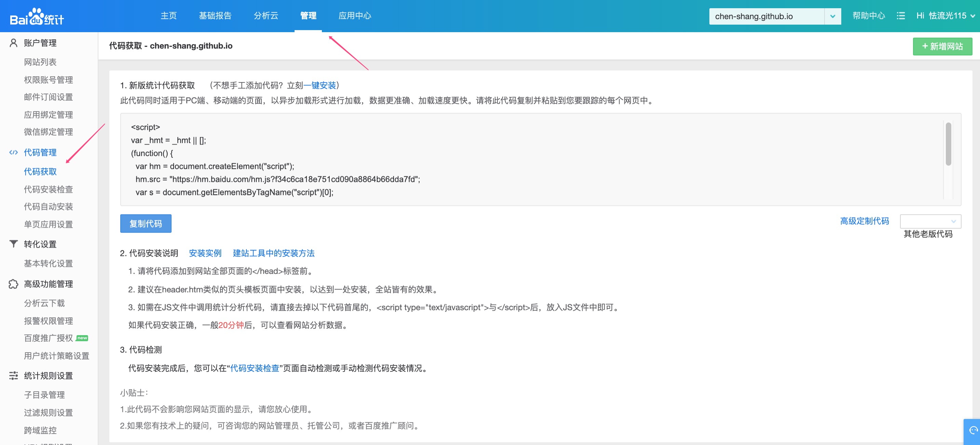980x445 pixels.
Task: Click the account management person icon
Action: tap(13, 43)
